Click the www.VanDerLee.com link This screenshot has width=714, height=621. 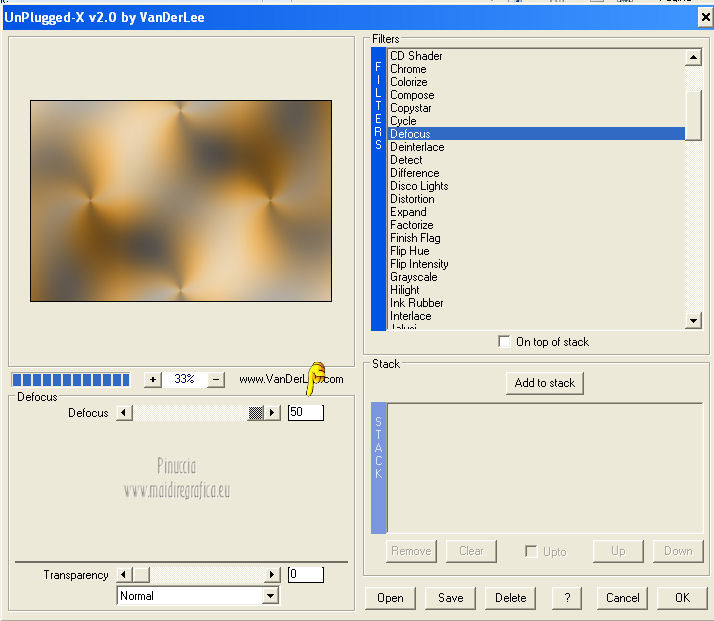pos(291,379)
